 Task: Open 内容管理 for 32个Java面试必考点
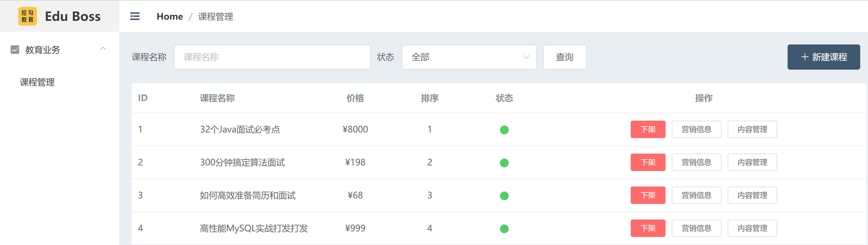752,129
